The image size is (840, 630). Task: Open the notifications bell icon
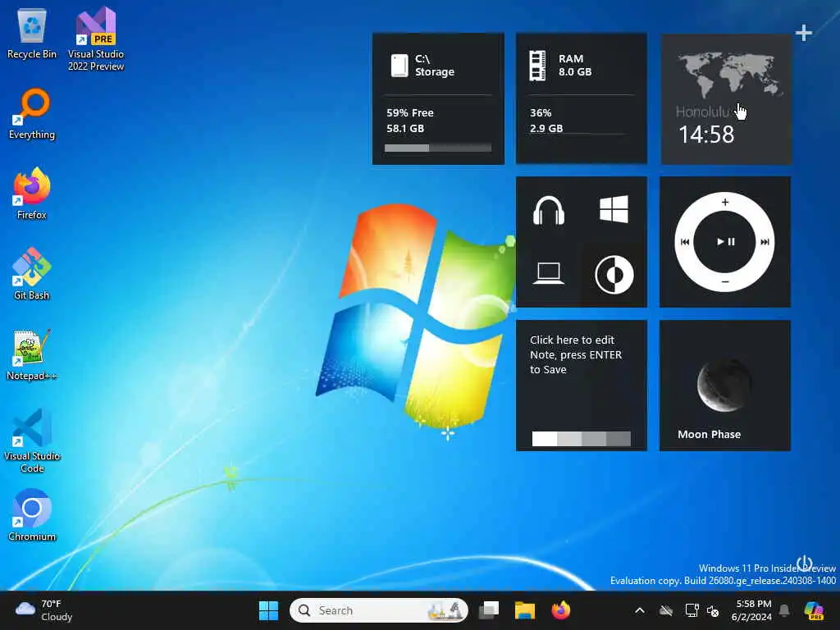783,610
